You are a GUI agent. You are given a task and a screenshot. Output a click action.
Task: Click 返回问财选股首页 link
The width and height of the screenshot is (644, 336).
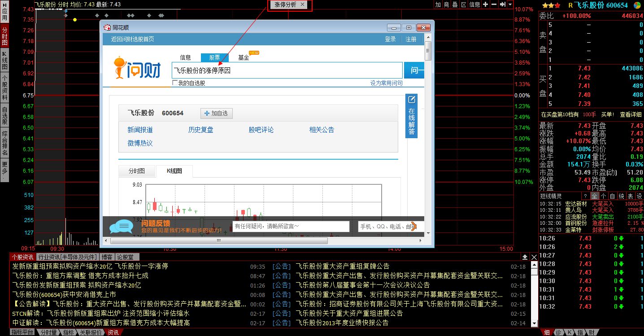(x=133, y=39)
